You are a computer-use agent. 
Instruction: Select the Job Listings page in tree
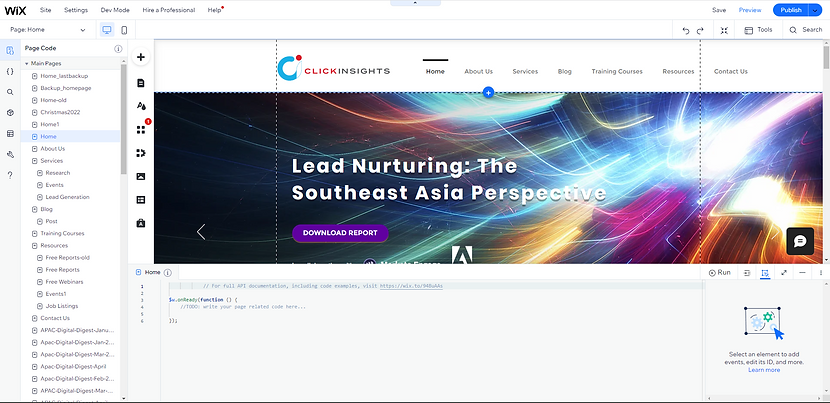coord(61,306)
